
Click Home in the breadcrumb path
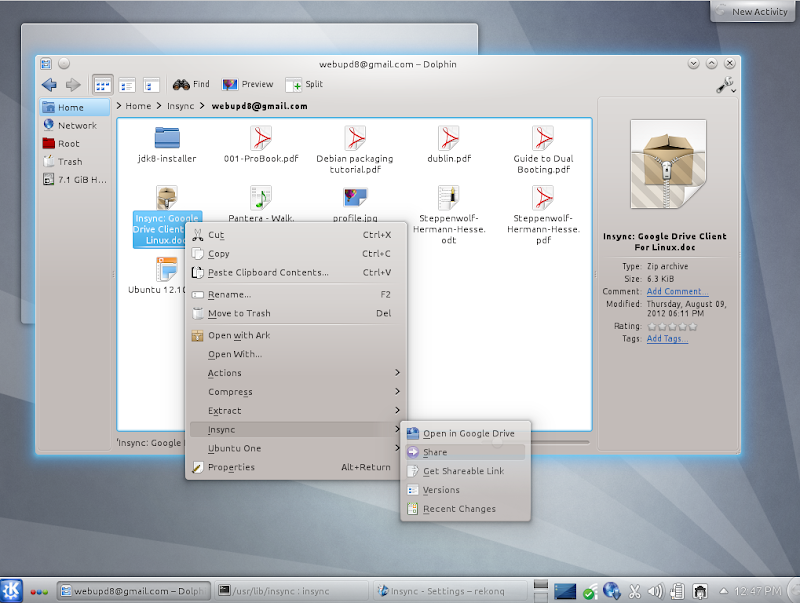coord(138,106)
